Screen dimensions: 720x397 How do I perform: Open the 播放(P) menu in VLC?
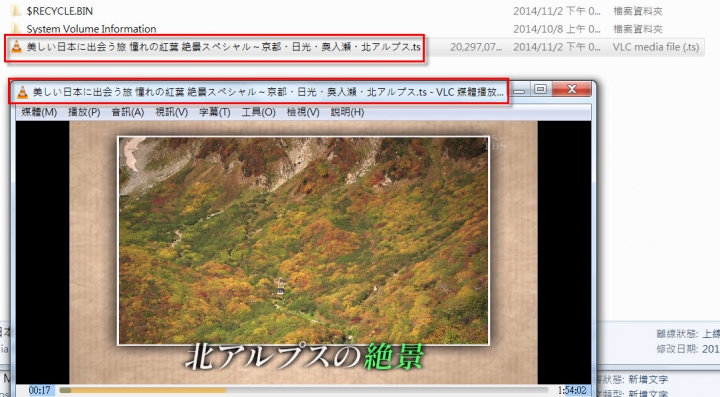pos(84,112)
